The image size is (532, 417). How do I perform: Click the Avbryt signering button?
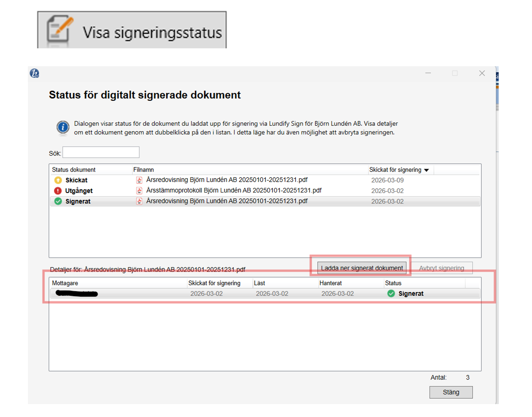pyautogui.click(x=441, y=268)
